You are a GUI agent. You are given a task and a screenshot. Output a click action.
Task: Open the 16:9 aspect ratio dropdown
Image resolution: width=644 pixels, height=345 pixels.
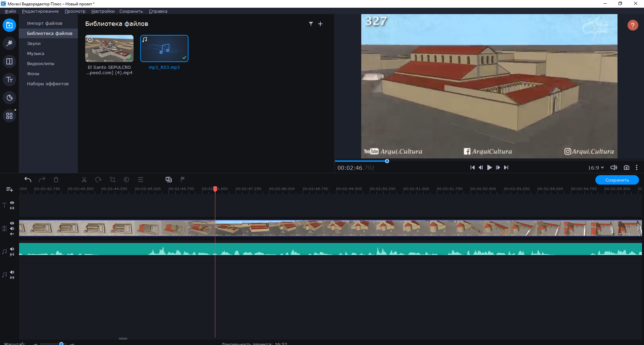pos(596,168)
